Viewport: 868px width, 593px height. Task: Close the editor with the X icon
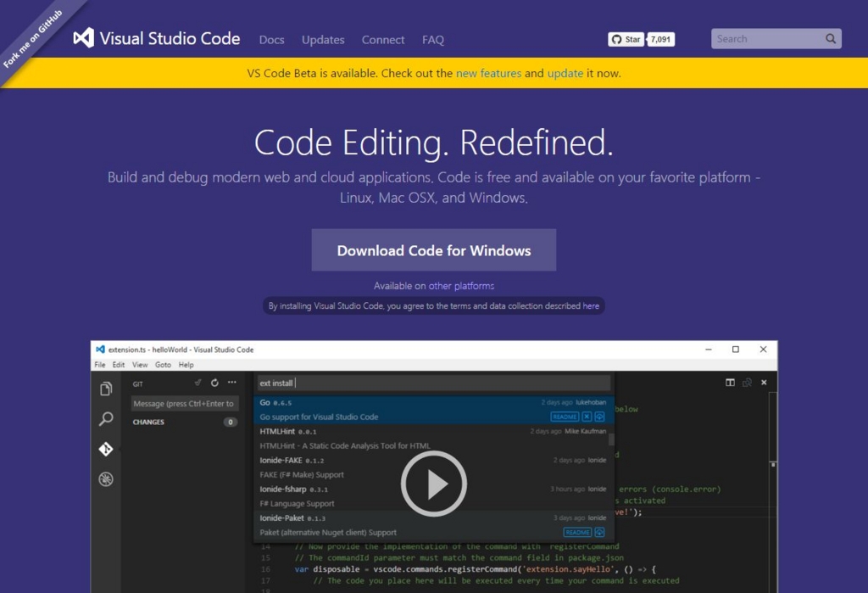tap(764, 383)
